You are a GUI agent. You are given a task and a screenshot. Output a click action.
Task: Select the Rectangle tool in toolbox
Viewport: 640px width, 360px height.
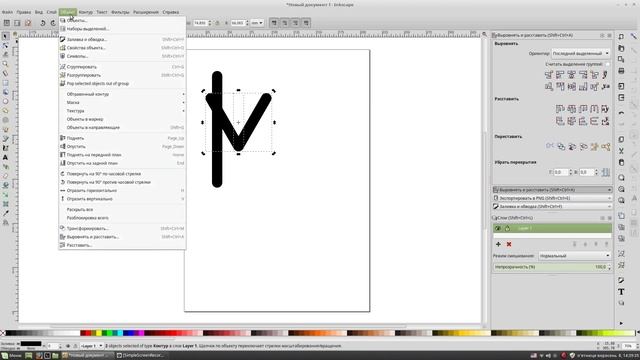tap(5, 83)
